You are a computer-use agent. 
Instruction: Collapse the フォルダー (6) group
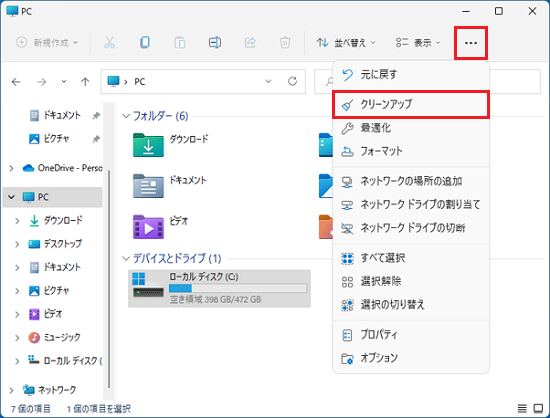pos(126,116)
